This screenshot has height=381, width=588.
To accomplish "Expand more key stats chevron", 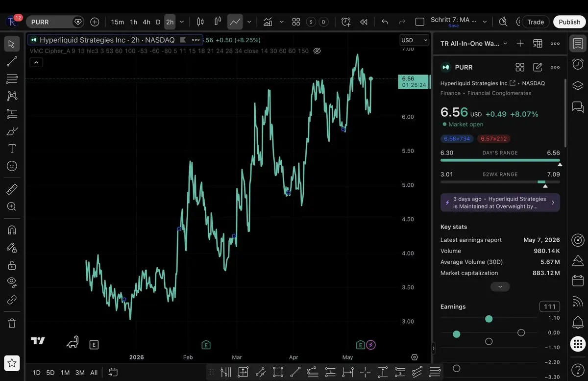I will pyautogui.click(x=500, y=287).
